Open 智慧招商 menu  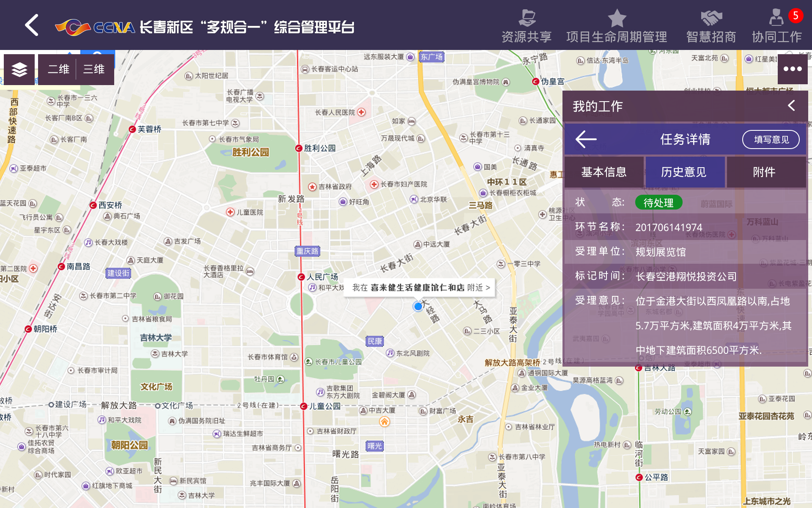pos(711,26)
